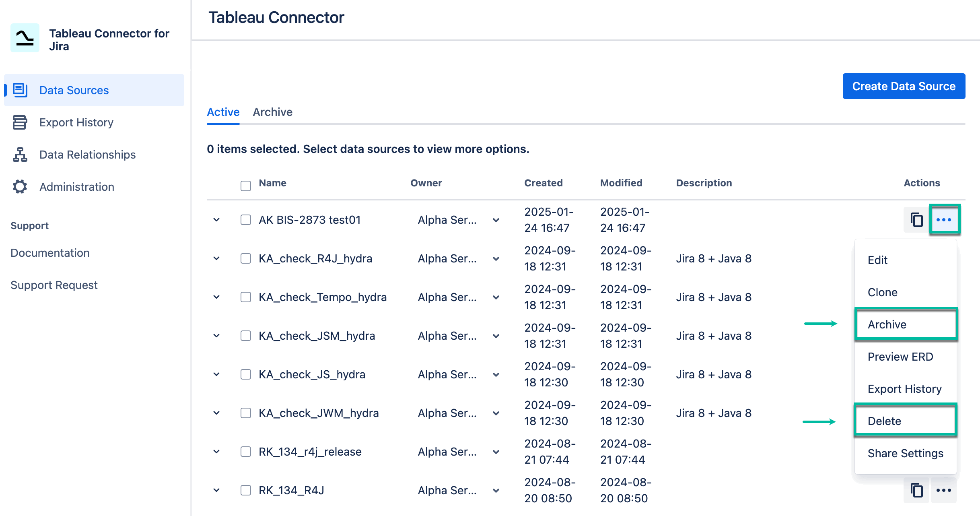Select Delete from the actions menu
The image size is (980, 516).
click(885, 421)
